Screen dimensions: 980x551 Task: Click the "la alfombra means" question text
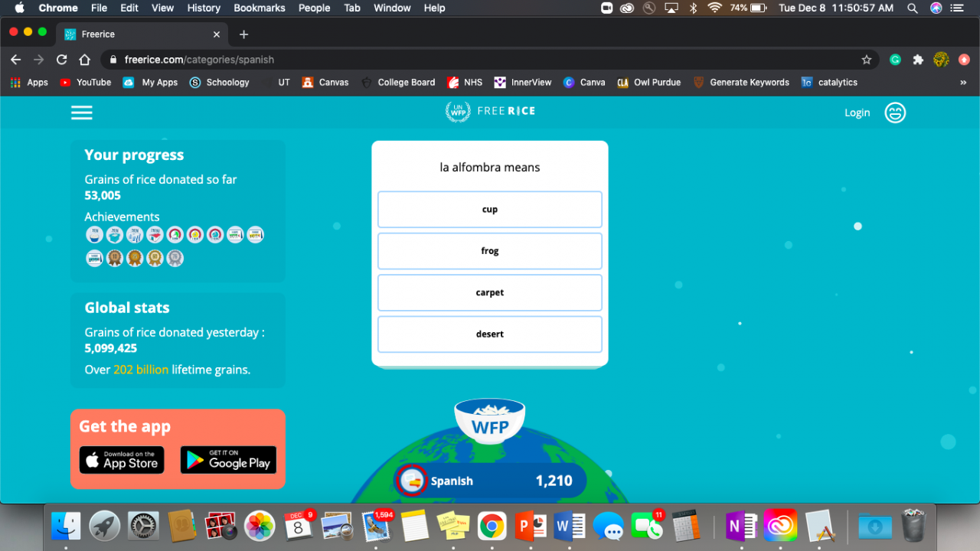coord(490,168)
